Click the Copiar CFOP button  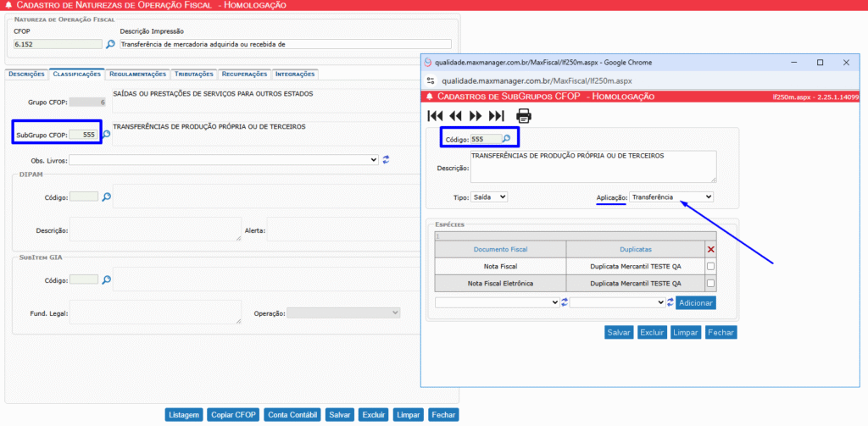(x=233, y=415)
